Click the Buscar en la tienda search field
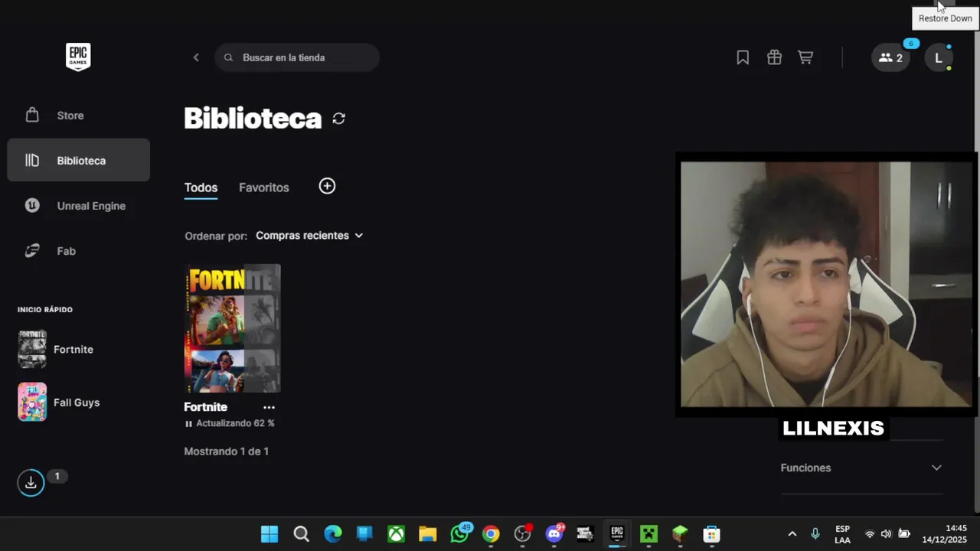980x551 pixels. pyautogui.click(x=297, y=57)
